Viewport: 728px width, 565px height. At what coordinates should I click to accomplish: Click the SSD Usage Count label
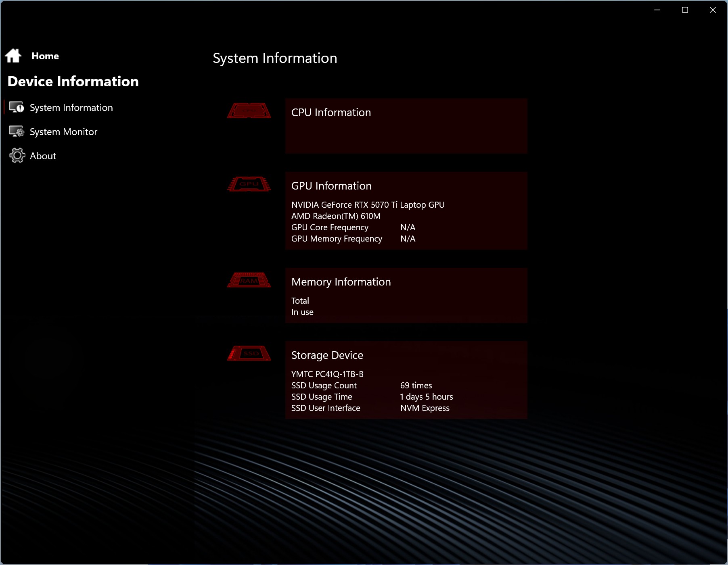(x=324, y=386)
